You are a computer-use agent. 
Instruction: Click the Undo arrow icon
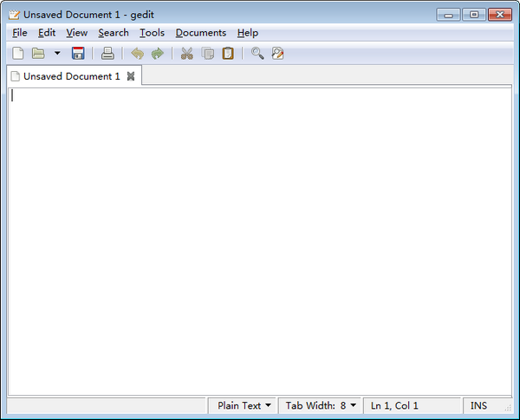pyautogui.click(x=137, y=54)
